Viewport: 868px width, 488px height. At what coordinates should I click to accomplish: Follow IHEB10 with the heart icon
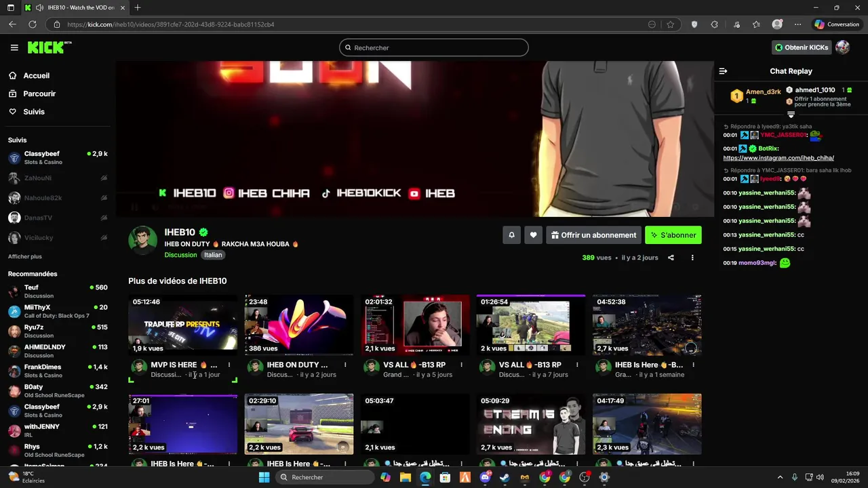point(533,235)
